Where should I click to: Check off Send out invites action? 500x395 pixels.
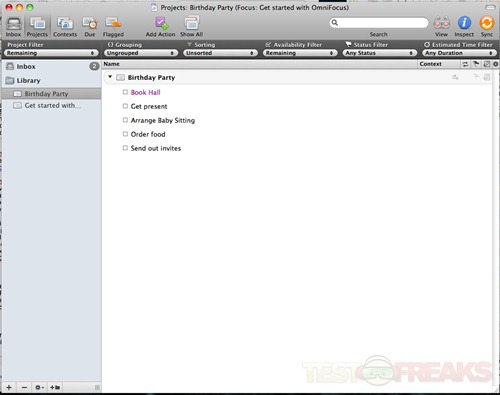tap(125, 148)
